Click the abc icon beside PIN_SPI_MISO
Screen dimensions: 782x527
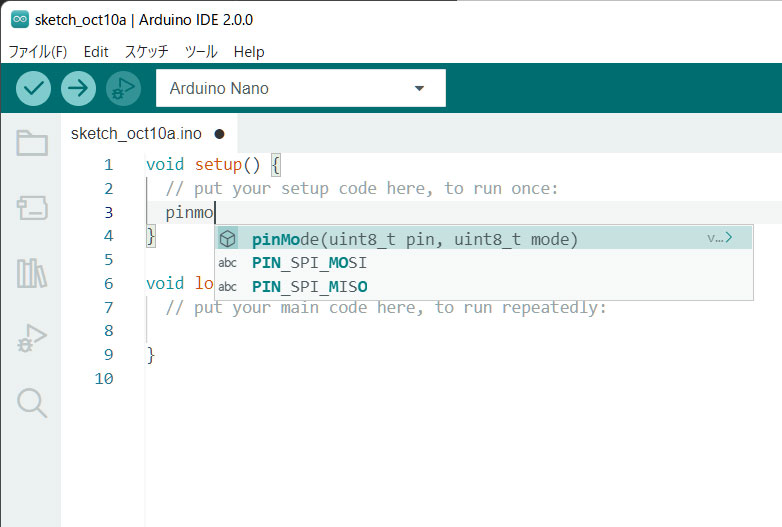coord(227,287)
